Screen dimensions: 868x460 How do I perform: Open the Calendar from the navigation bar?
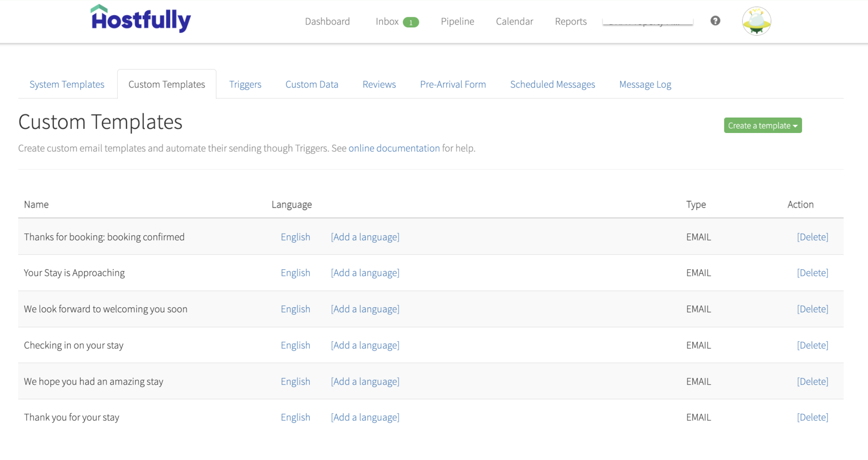pyautogui.click(x=514, y=21)
